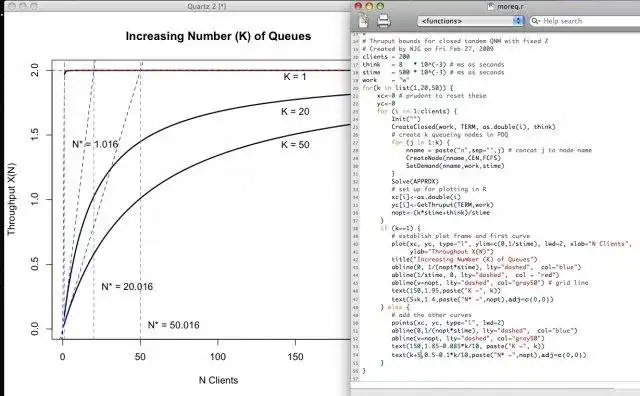Click the line starting with 'think'

click(433, 65)
